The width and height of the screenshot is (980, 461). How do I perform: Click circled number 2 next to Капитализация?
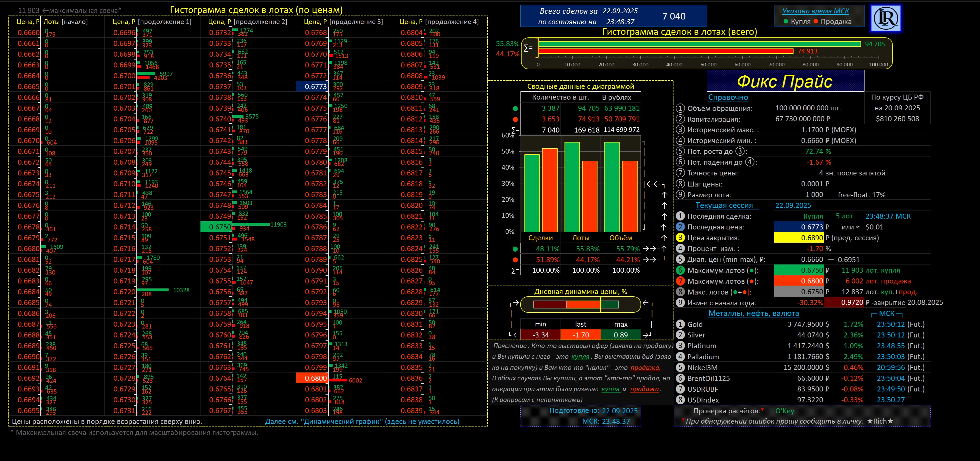tap(680, 119)
